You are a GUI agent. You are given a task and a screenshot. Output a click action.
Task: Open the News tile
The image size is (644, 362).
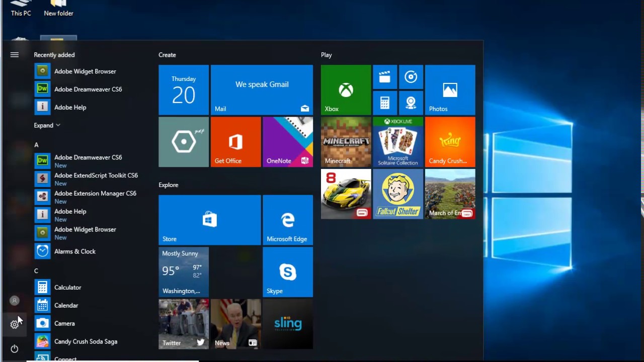click(235, 324)
